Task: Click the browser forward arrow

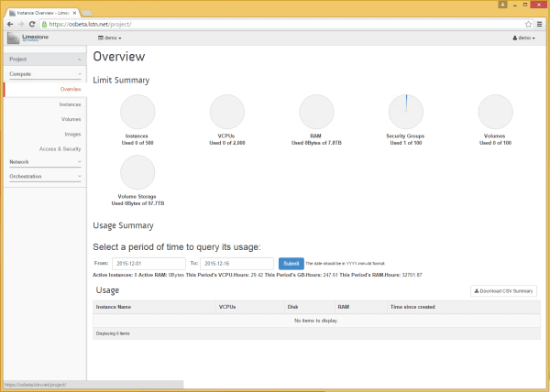Action: click(21, 24)
